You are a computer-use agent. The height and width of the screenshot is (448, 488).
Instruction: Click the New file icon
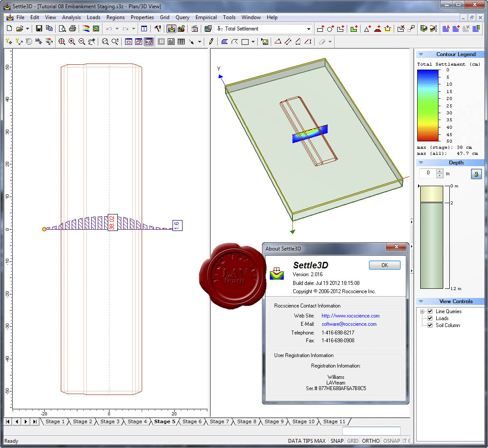pyautogui.click(x=9, y=29)
